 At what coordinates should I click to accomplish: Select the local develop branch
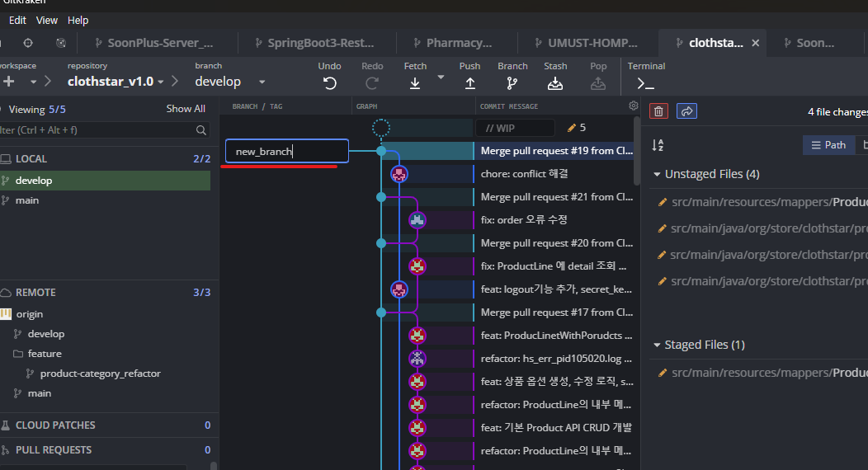tap(105, 181)
